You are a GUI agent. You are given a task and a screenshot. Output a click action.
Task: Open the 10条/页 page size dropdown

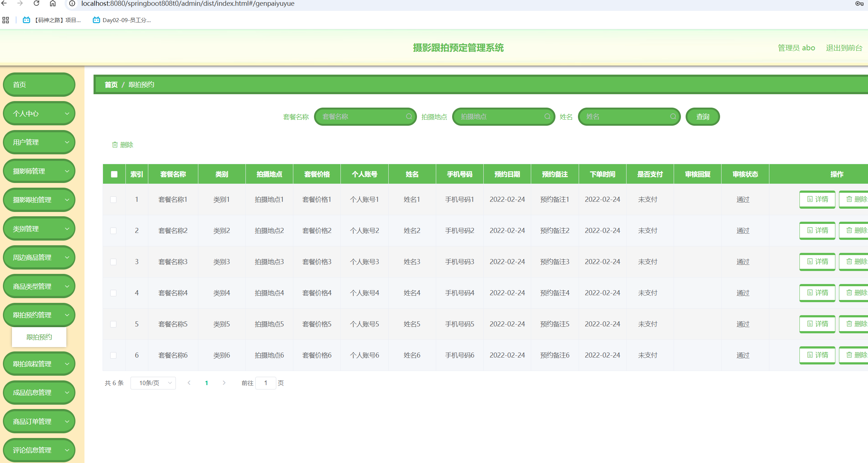pos(153,383)
